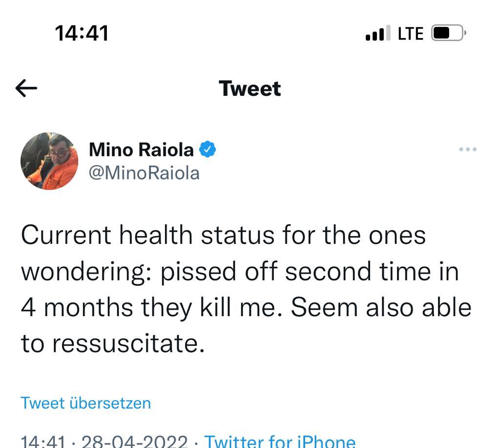Tap the @MinoRaiola handle
This screenshot has height=448, width=500.
[x=144, y=172]
